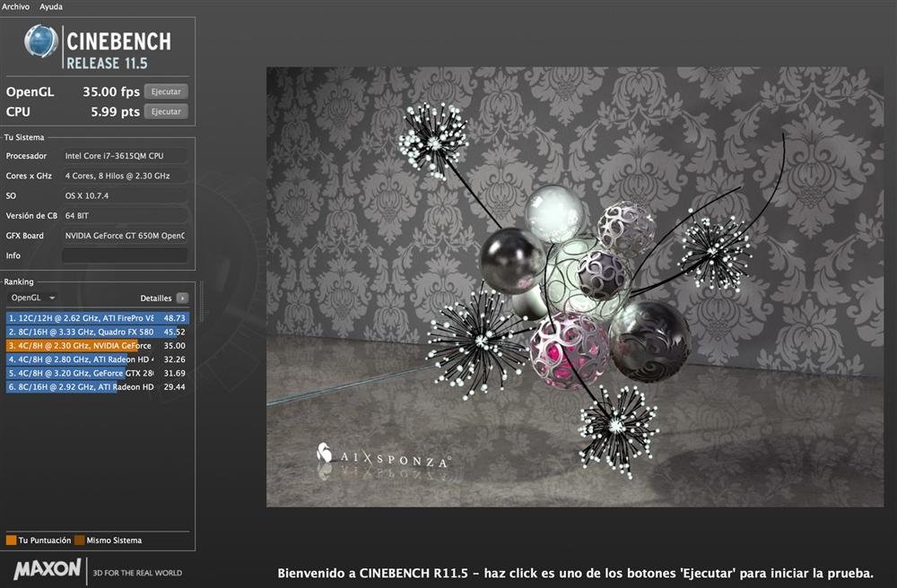Click the GFX Board NVIDIA GeForce field
The image size is (897, 588).
(126, 236)
